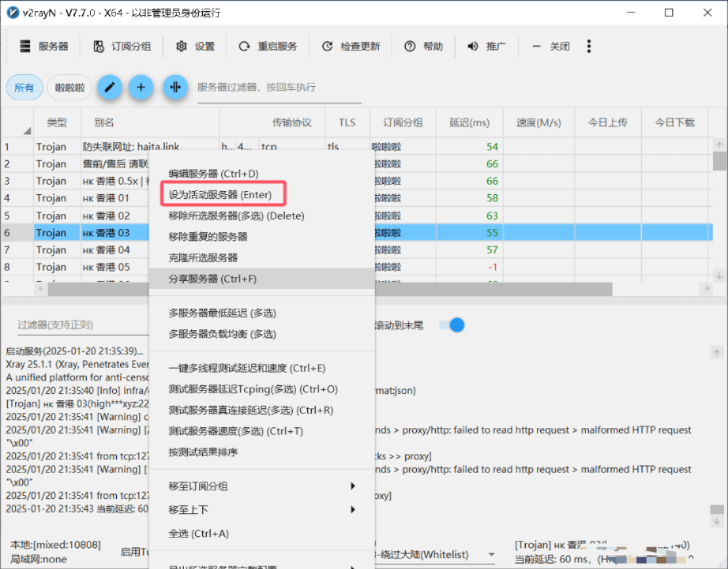728x569 pixels.
Task: Open the 服务器 (Servers) menu icon
Action: click(x=25, y=46)
